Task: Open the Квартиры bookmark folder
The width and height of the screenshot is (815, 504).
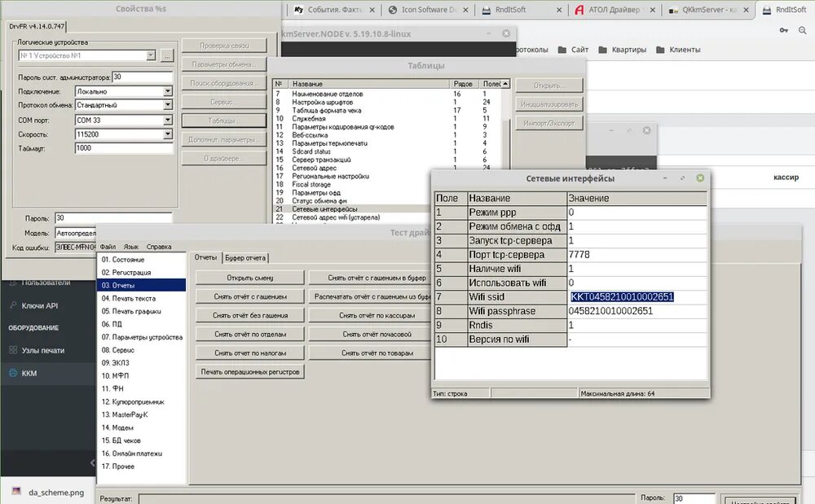Action: click(622, 50)
